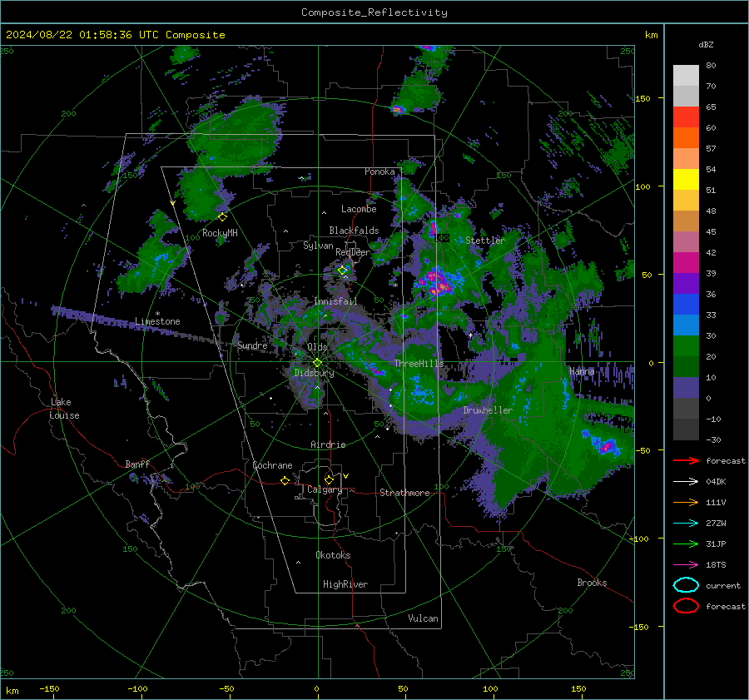
Task: Click the Didsbury label on map
Action: point(314,373)
